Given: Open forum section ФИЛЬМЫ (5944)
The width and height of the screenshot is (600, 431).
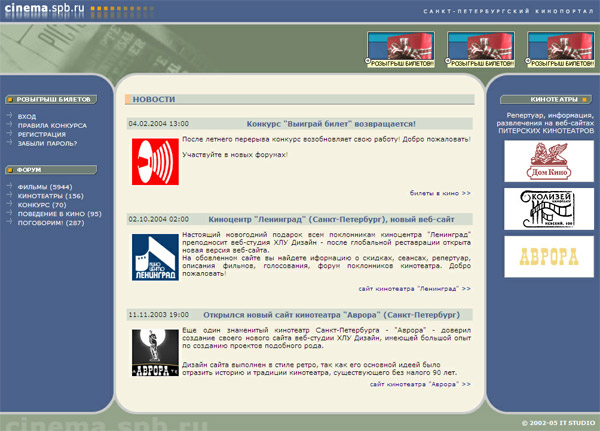Looking at the screenshot, I should tap(45, 187).
